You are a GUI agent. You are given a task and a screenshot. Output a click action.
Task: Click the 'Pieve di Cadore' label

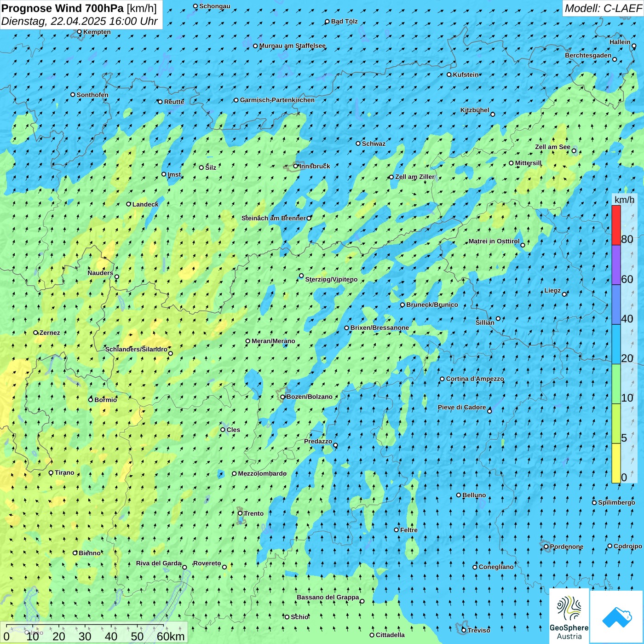pyautogui.click(x=462, y=407)
